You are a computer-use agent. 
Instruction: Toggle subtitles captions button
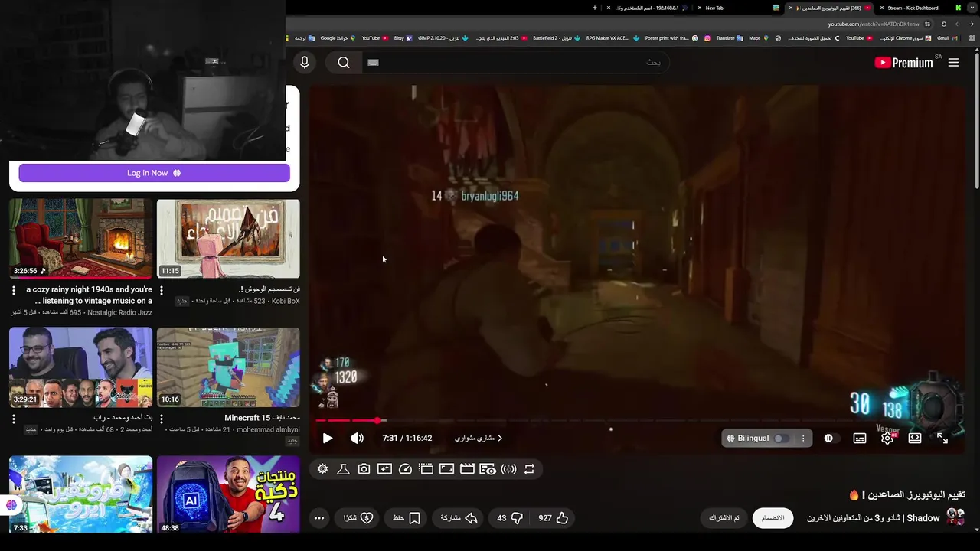[860, 439]
